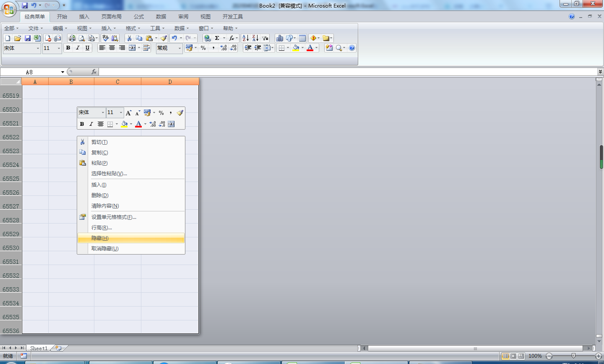Choose 选择性粘贴(V)... in the context menu
This screenshot has height=364, width=604.
pyautogui.click(x=131, y=174)
